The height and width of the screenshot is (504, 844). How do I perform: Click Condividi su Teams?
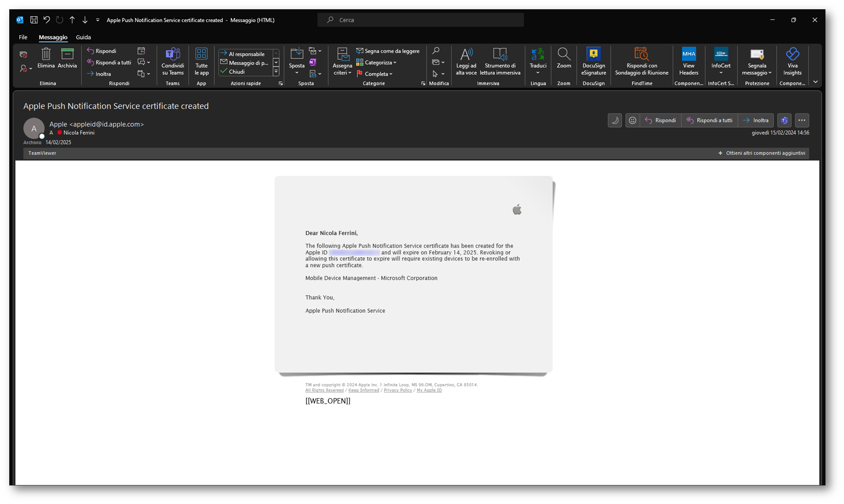pos(173,62)
